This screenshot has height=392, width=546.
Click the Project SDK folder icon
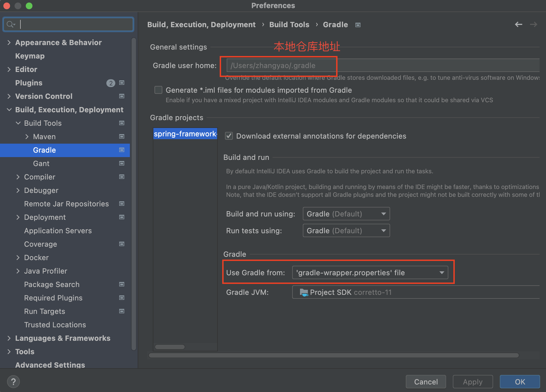pos(304,293)
